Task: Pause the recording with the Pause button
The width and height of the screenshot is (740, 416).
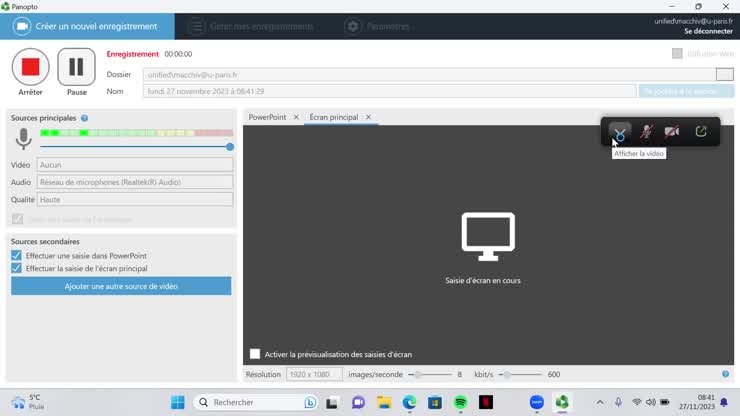Action: tap(76, 67)
